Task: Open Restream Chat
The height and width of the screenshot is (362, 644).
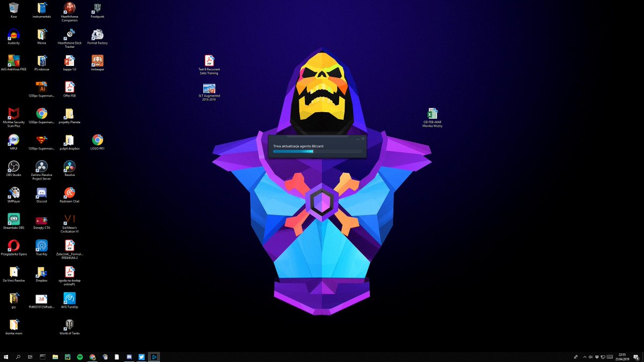Action: tap(69, 194)
